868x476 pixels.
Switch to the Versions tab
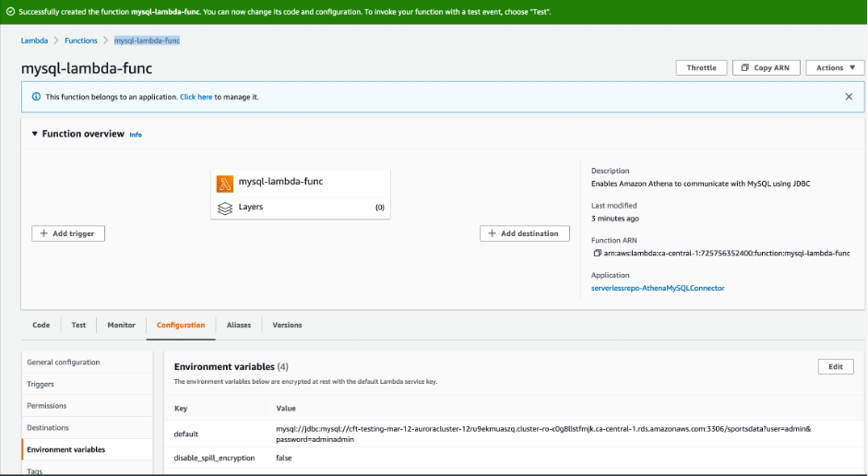click(x=287, y=325)
